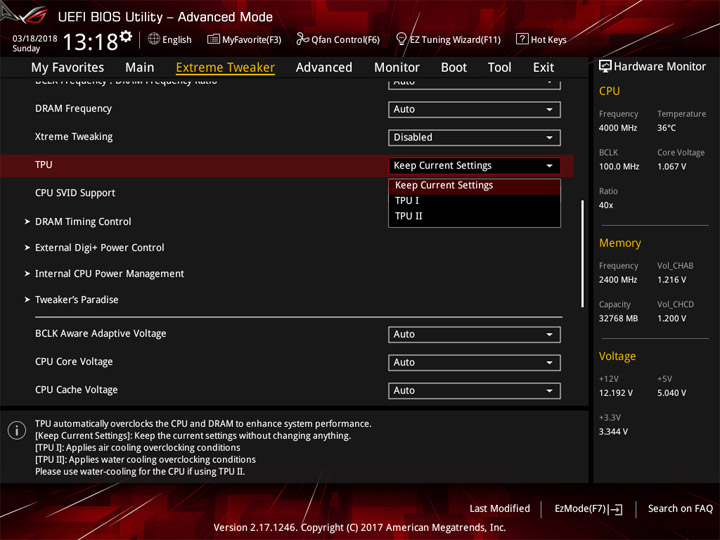
Task: Click the 13:18 clock display
Action: click(90, 42)
